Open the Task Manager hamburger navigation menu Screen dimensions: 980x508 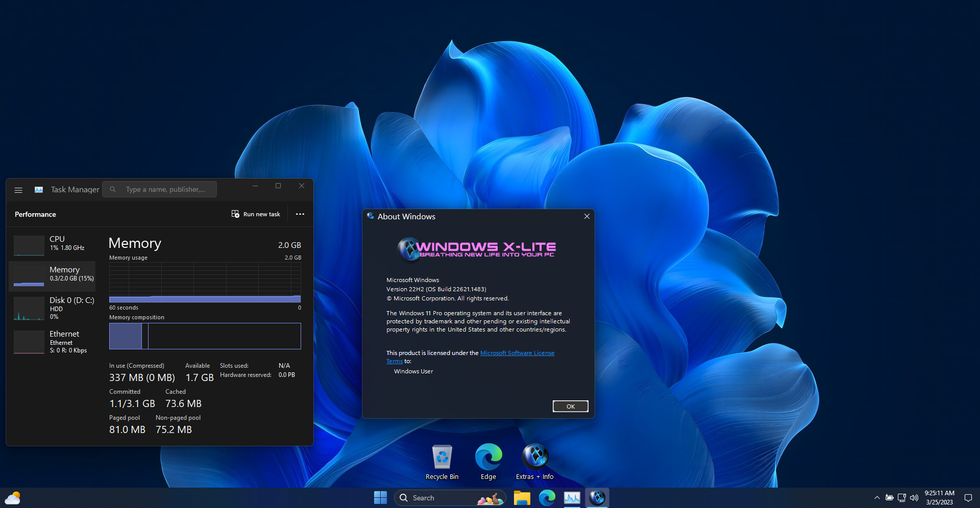pyautogui.click(x=18, y=190)
